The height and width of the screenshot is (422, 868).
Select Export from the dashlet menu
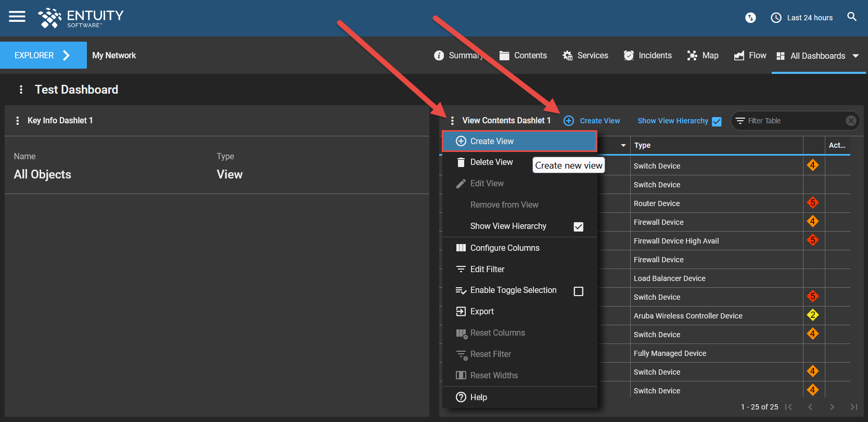519,312
